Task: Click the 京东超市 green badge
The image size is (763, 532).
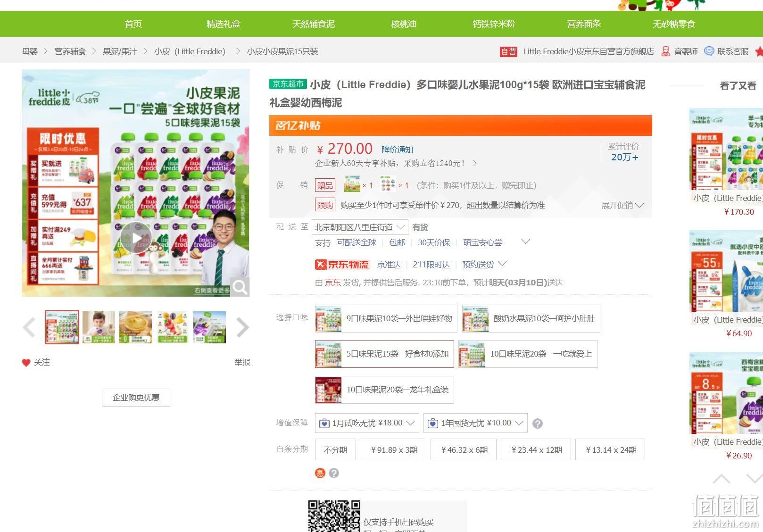Action: pyautogui.click(x=288, y=84)
